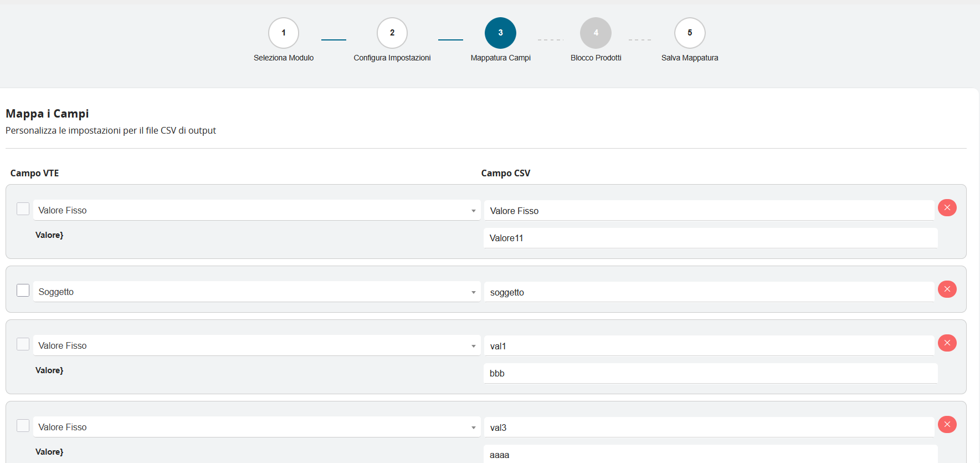The image size is (980, 463).
Task: Toggle the checkbox for the val1 row
Action: [23, 344]
